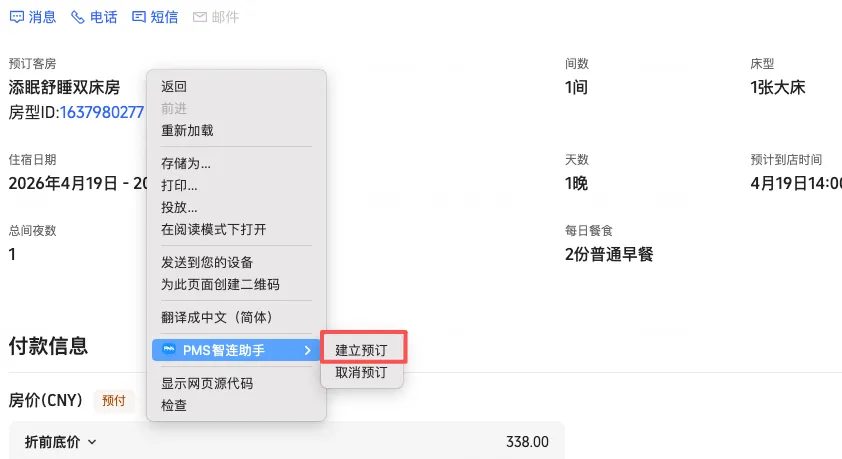Expand the PMS智连助手 submenu arrow
Viewport: 842px width, 459px height.
click(x=307, y=350)
